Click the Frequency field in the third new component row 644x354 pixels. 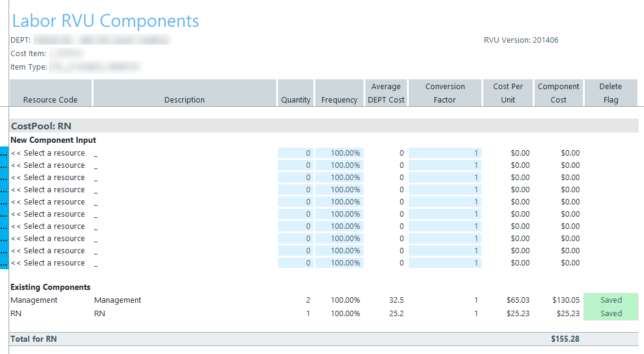[339, 178]
